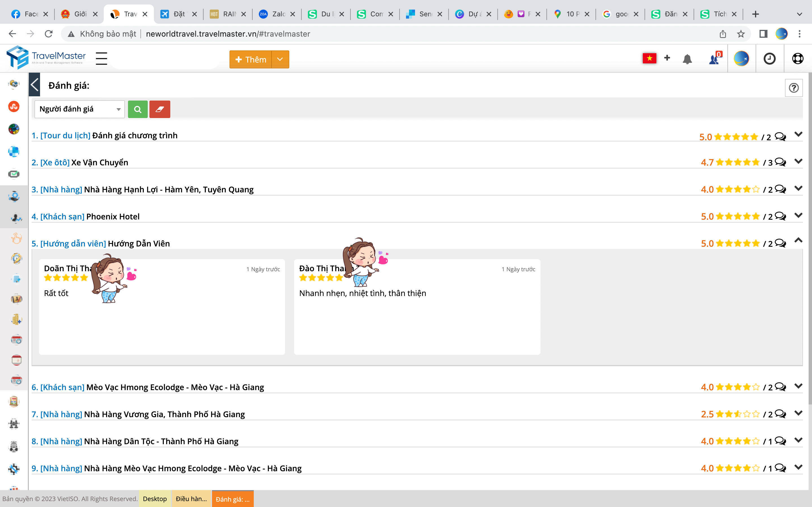Click the lifebuoy support icon
812x507 pixels.
tap(798, 59)
